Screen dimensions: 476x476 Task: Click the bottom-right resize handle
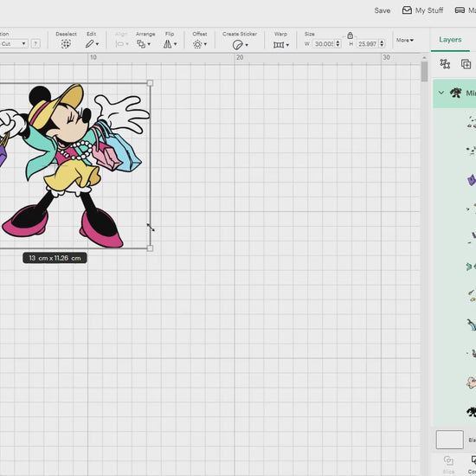click(x=150, y=248)
